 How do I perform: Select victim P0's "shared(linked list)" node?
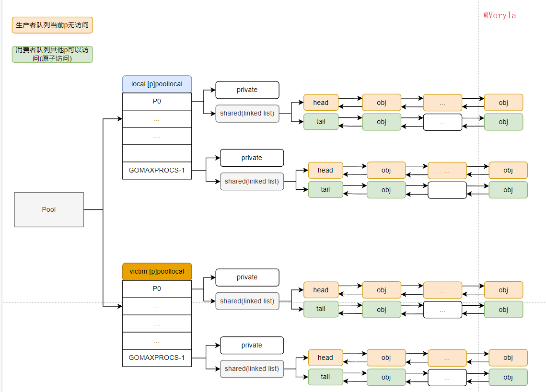point(247,300)
